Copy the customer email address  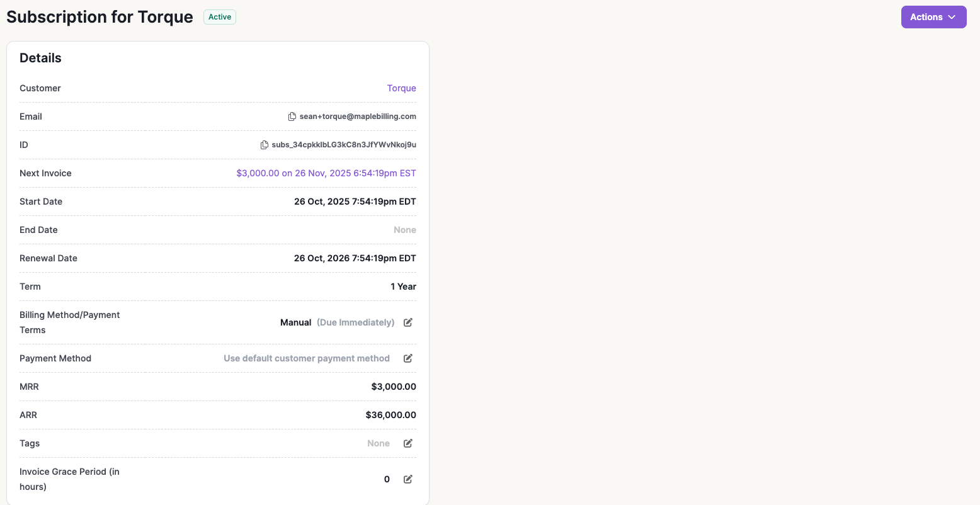coord(292,116)
